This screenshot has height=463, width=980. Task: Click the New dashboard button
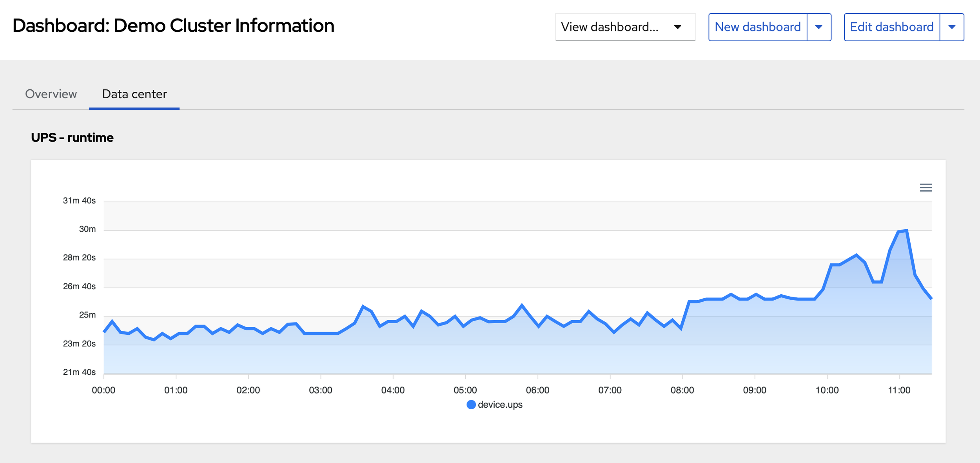[x=758, y=27]
